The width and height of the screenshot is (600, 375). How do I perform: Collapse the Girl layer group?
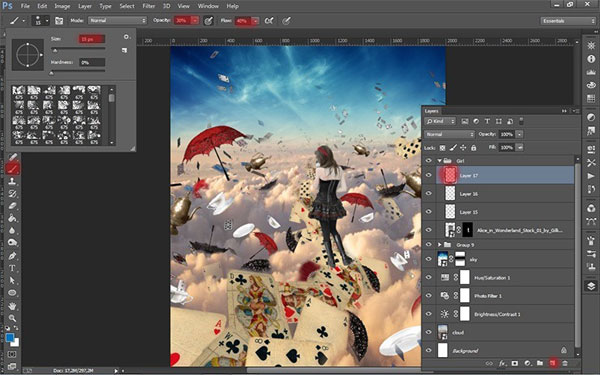[440, 161]
